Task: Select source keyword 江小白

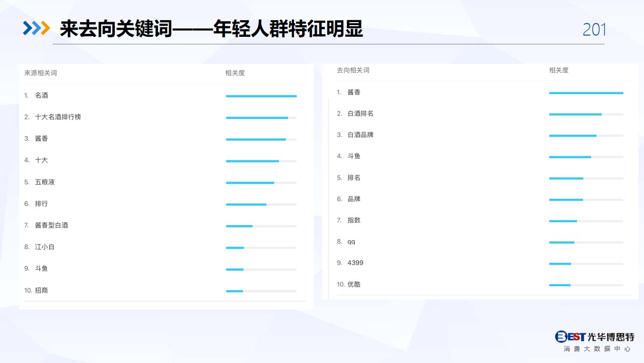Action: pyautogui.click(x=45, y=247)
